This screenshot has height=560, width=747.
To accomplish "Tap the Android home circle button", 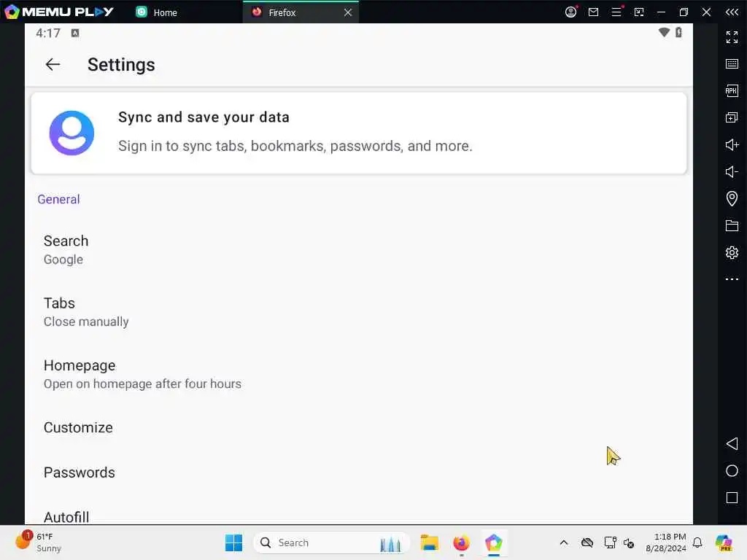I will 732,471.
